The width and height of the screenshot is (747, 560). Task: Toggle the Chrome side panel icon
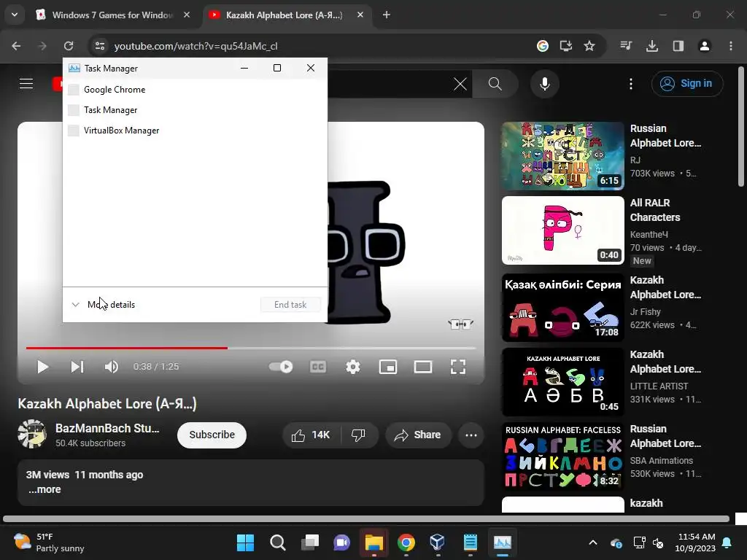(678, 46)
